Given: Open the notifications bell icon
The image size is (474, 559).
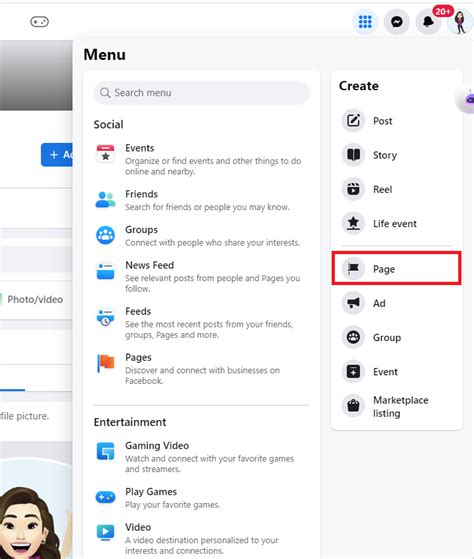Looking at the screenshot, I should coord(428,22).
